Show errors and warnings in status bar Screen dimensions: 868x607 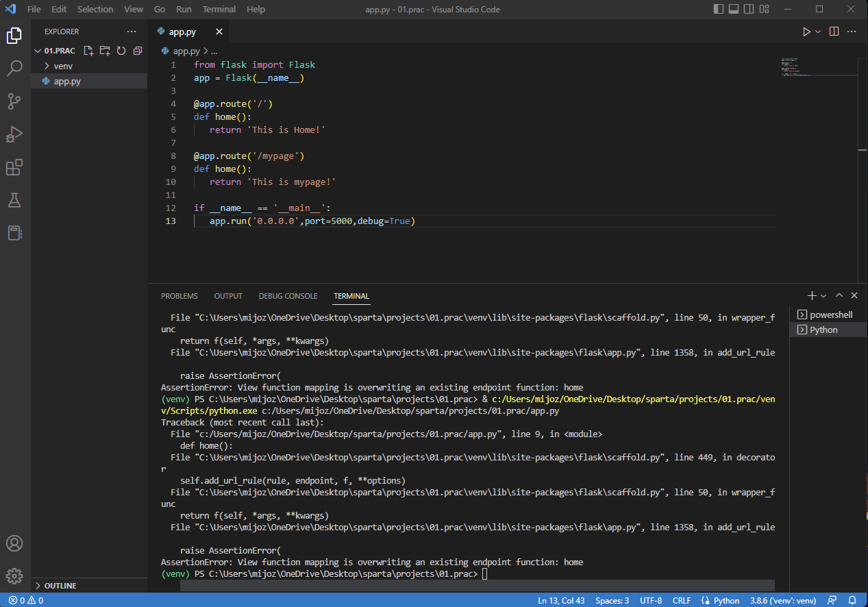point(26,600)
